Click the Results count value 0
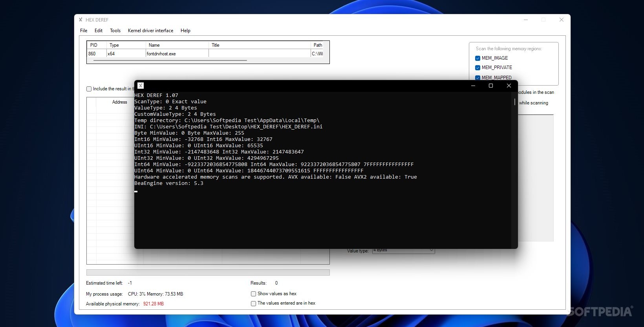Screen dimensions: 644x327 click(x=276, y=283)
